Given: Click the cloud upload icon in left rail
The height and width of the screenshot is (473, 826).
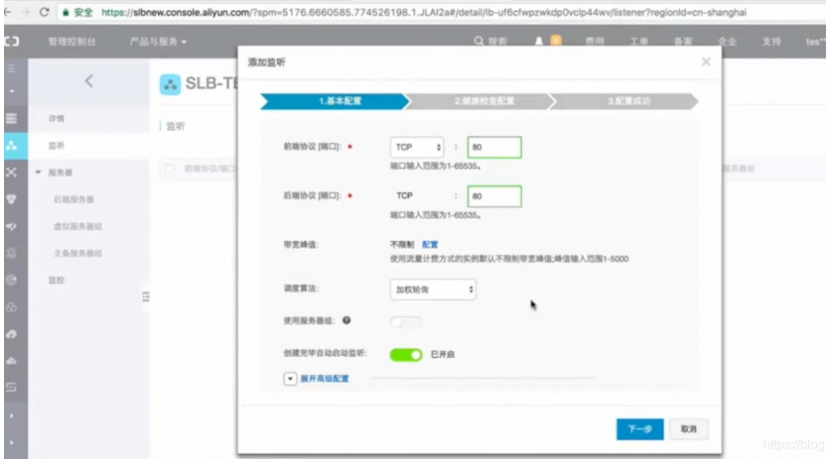Looking at the screenshot, I should (x=12, y=334).
